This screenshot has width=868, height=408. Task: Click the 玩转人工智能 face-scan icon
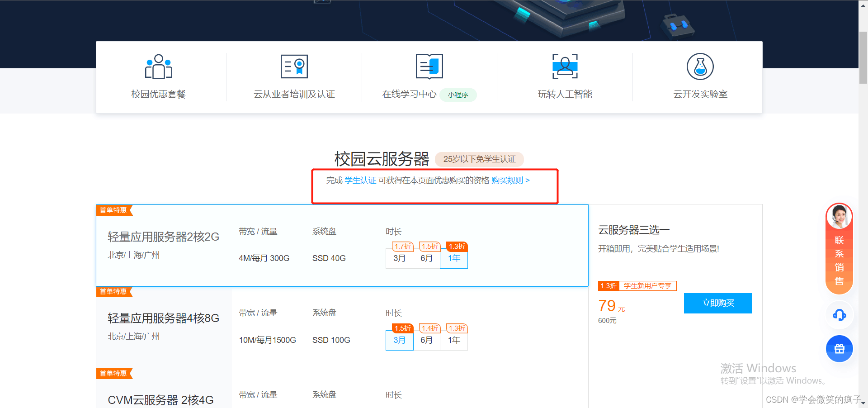(565, 66)
